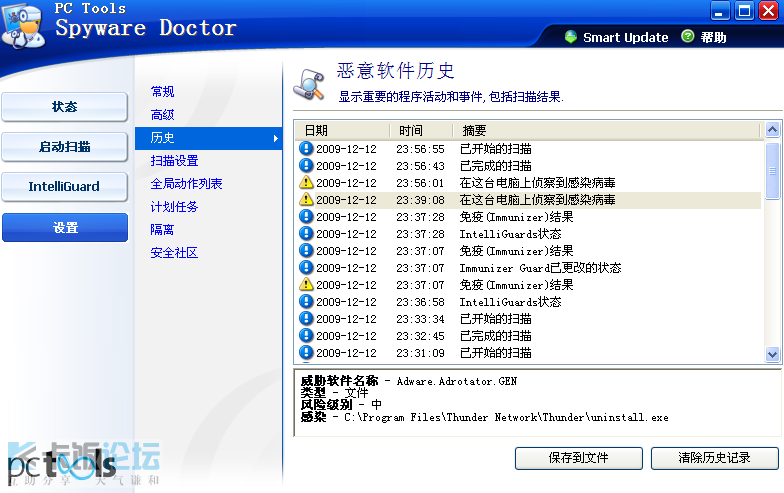784x493 pixels.
Task: Click the infected path uninstall.exe text
Action: click(506, 418)
